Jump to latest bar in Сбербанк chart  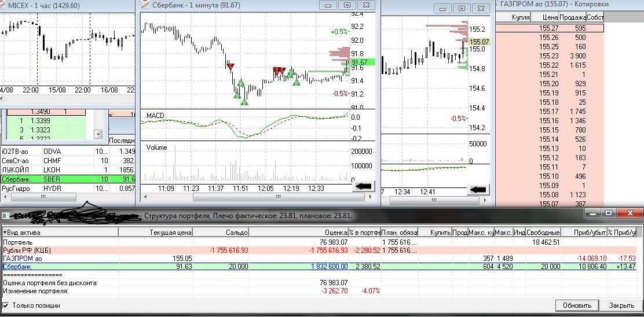(363, 187)
